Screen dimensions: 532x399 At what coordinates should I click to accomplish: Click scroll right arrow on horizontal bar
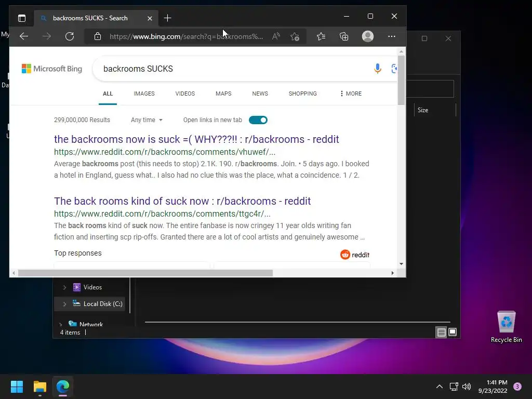pyautogui.click(x=393, y=273)
